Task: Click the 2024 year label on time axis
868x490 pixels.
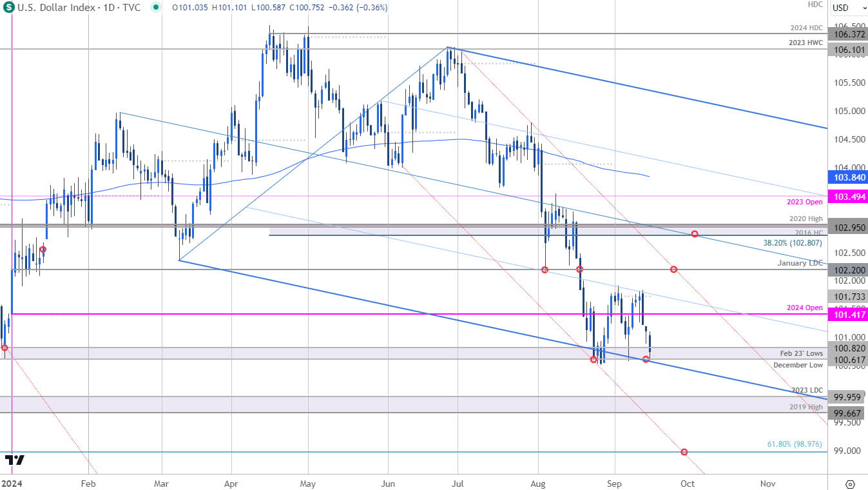Action: coord(12,482)
